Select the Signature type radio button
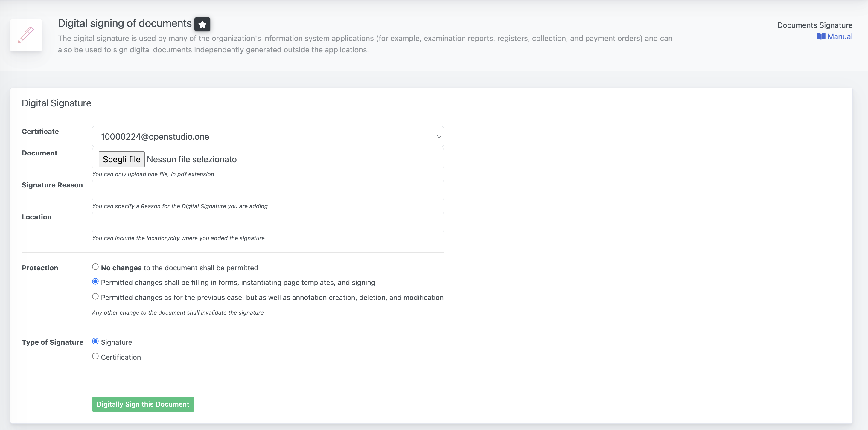Image resolution: width=868 pixels, height=430 pixels. (x=95, y=341)
